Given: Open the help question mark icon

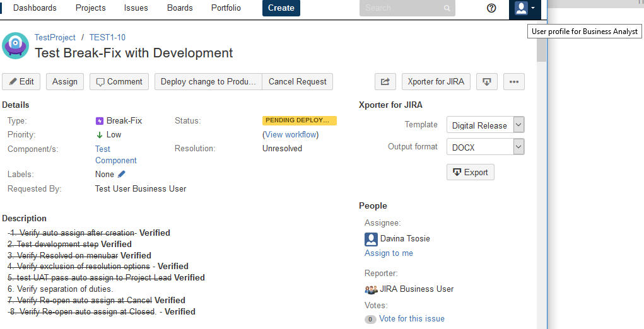Looking at the screenshot, I should [491, 8].
